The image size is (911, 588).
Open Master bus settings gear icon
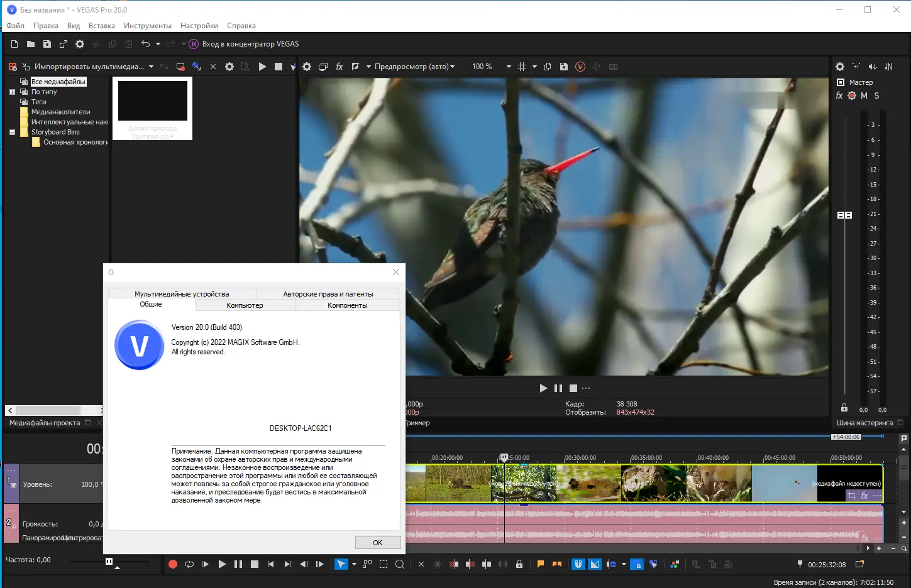click(x=840, y=67)
